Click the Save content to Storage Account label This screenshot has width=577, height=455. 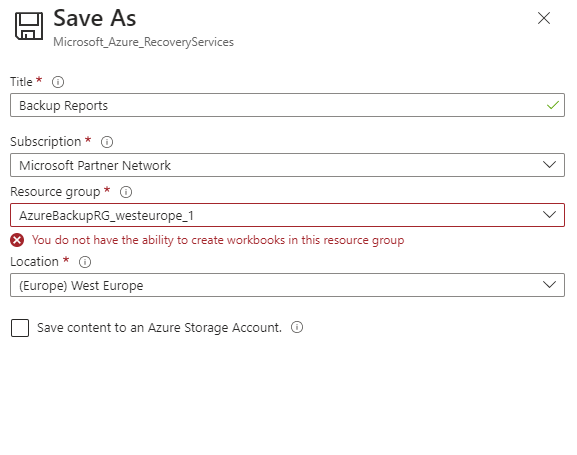click(159, 328)
